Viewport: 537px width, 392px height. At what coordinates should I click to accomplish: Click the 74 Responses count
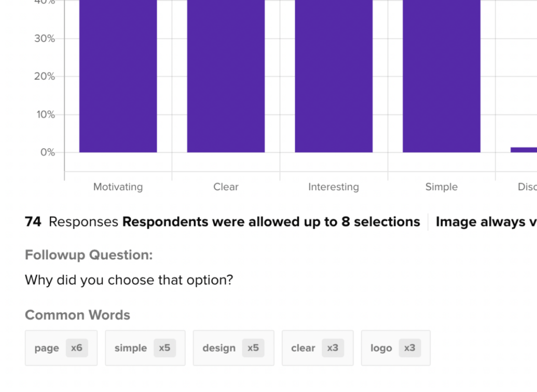tap(71, 222)
